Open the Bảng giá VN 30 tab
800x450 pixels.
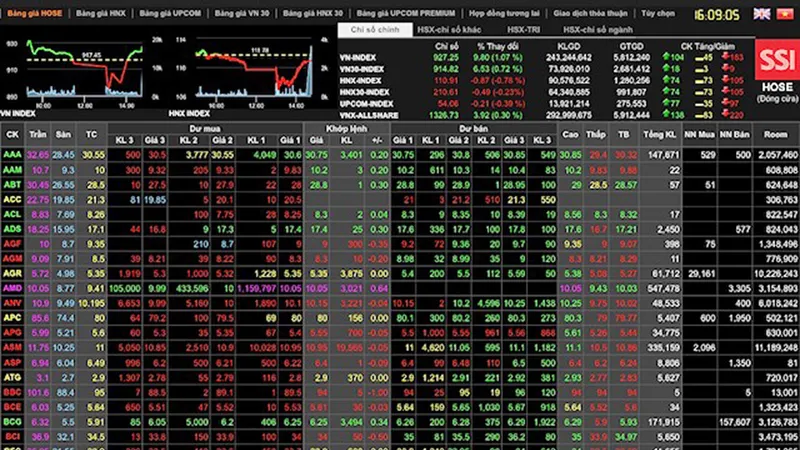coord(241,13)
